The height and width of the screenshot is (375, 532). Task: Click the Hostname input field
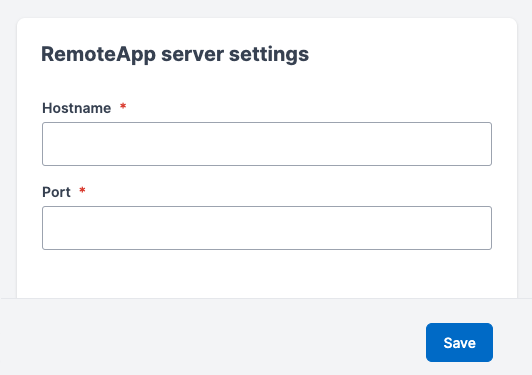click(x=267, y=144)
